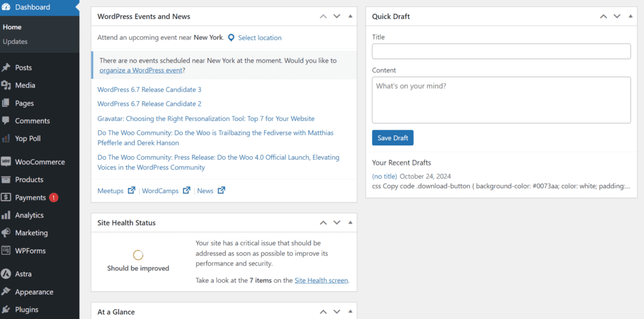The image size is (644, 319).
Task: Collapse the At a Glance panel
Action: click(350, 312)
